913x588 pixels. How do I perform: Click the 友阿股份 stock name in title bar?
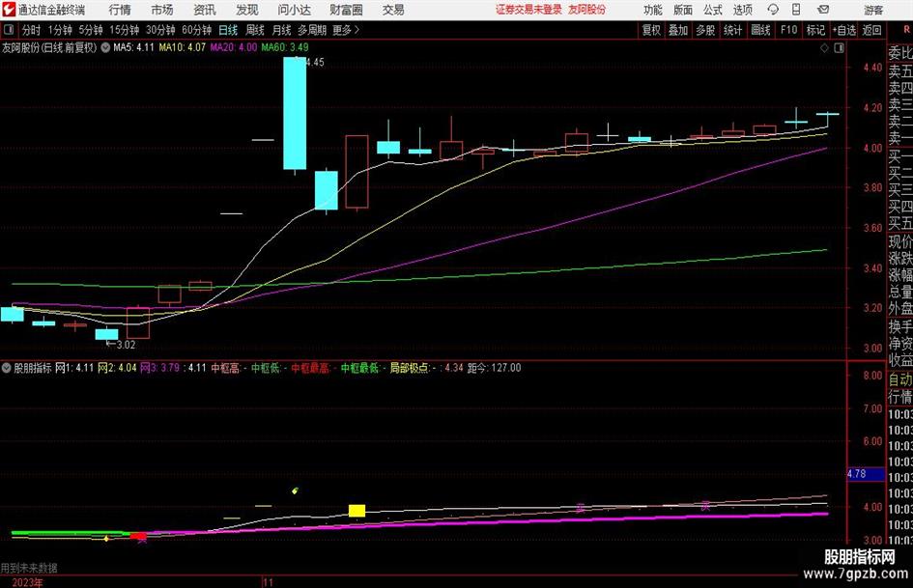[x=587, y=10]
